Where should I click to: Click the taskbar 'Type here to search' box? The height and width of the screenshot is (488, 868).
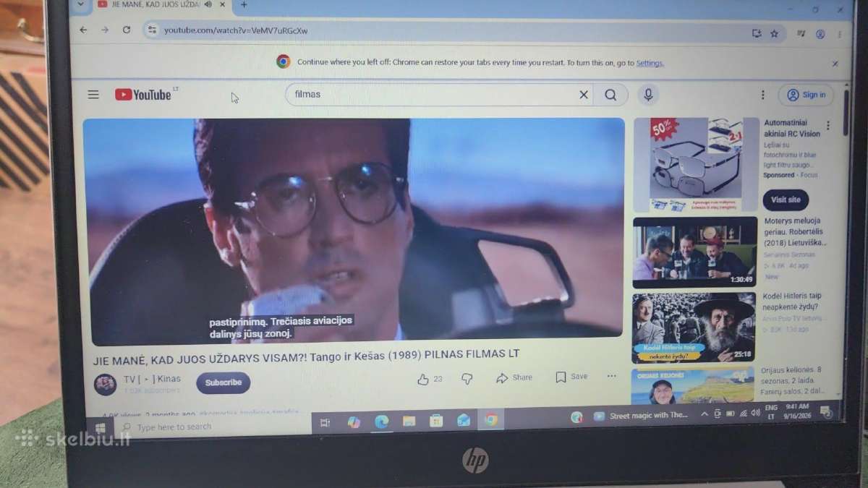tap(213, 427)
